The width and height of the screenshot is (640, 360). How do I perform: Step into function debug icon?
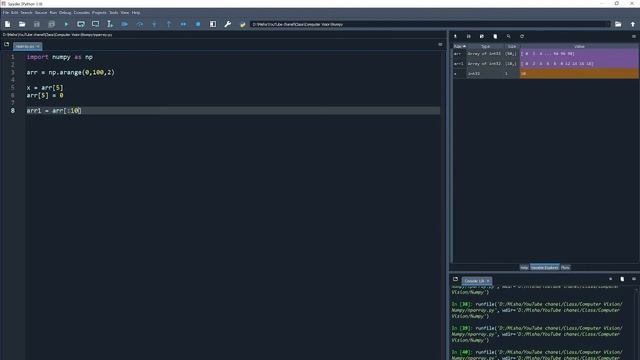pos(154,24)
